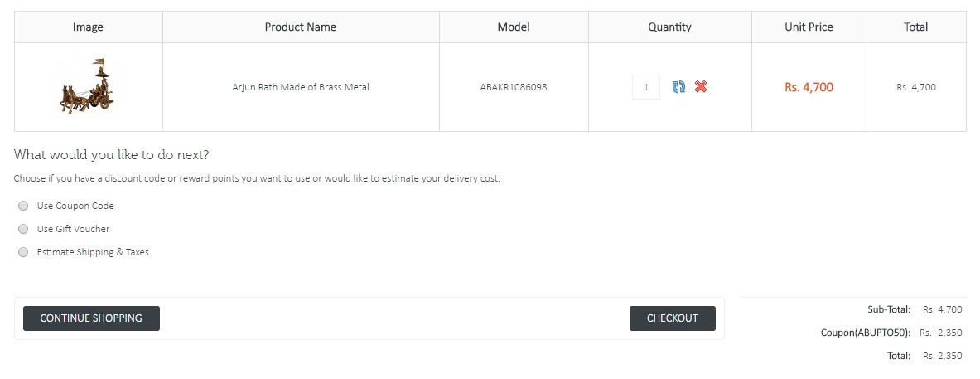This screenshot has width=980, height=379.
Task: Click the Product Name column header
Action: pos(301,27)
